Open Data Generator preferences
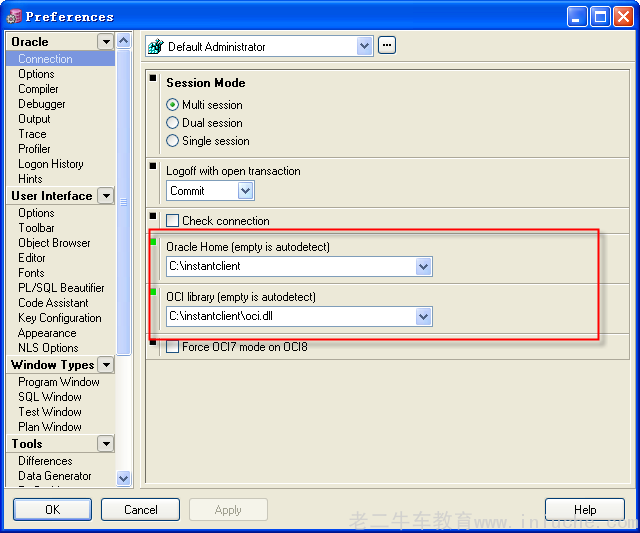The image size is (640, 533). (55, 476)
